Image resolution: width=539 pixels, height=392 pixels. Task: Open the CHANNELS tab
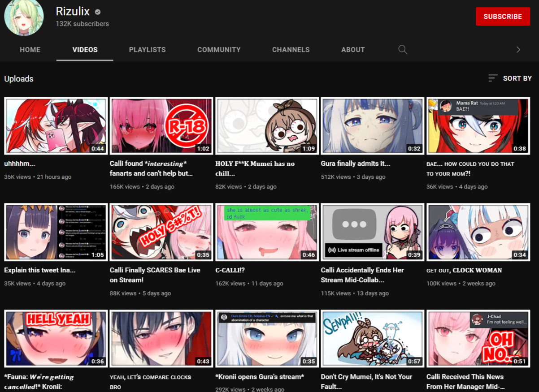(291, 50)
